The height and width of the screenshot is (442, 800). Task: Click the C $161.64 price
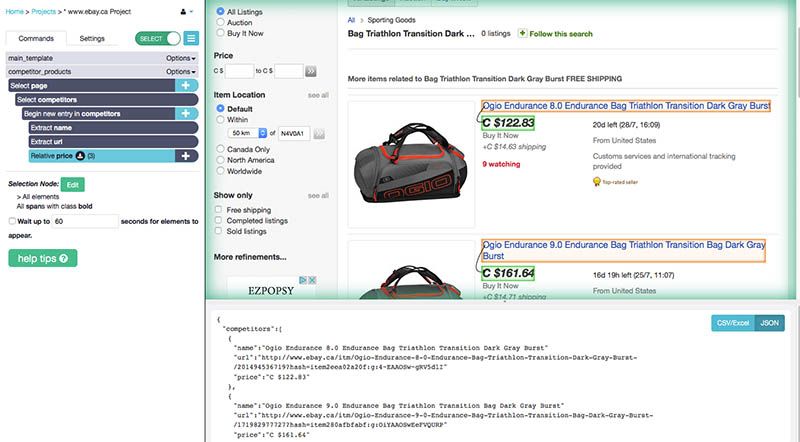click(x=508, y=273)
